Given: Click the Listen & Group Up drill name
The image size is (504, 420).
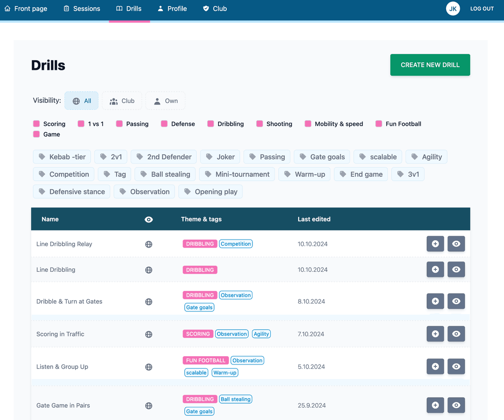Looking at the screenshot, I should click(x=62, y=366).
